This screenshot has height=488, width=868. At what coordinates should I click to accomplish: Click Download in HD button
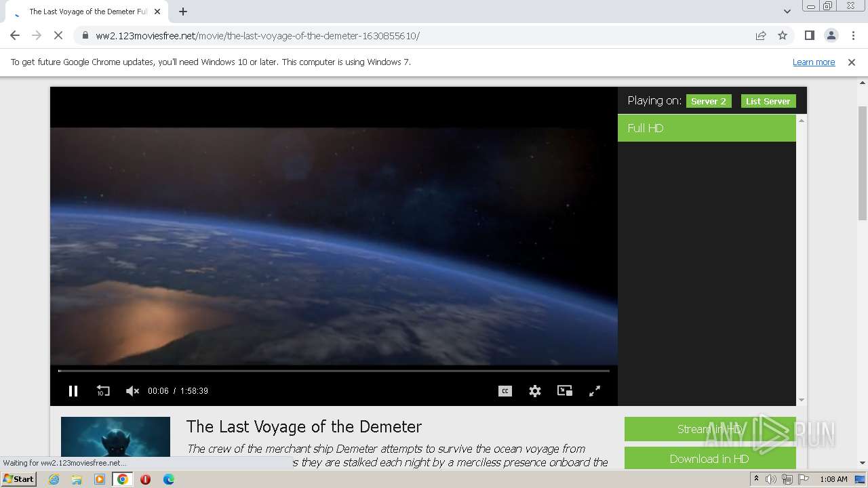(x=710, y=459)
